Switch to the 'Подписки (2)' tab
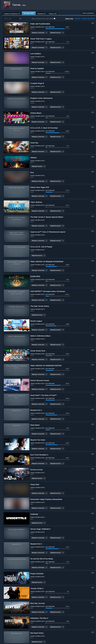 [41, 13]
